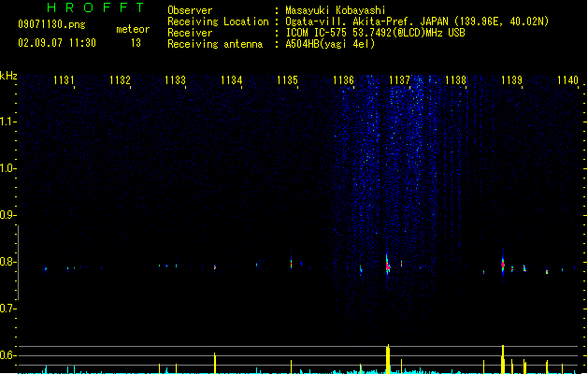Click the tall yellow intensity bar under 1139

point(503,359)
